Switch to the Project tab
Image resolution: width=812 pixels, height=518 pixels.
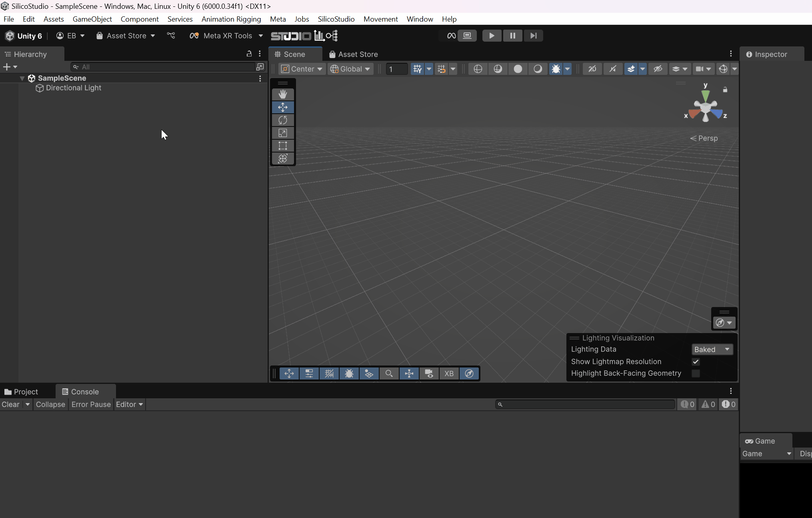21,392
